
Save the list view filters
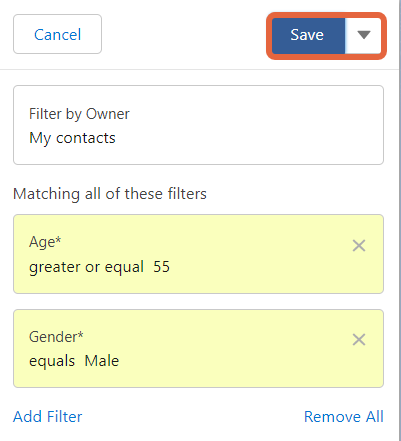tap(308, 35)
